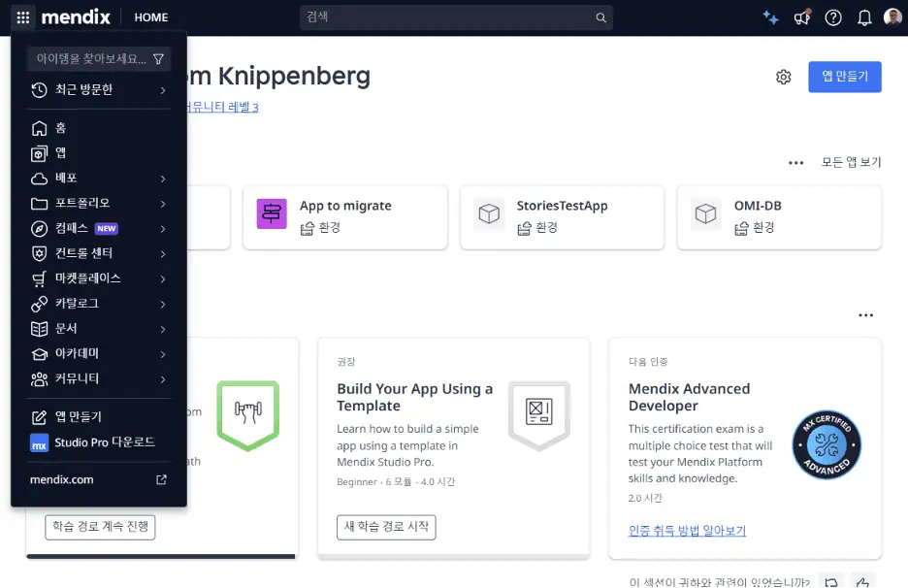This screenshot has width=908, height=588.
Task: Open the notifications bell
Action: pyautogui.click(x=864, y=17)
